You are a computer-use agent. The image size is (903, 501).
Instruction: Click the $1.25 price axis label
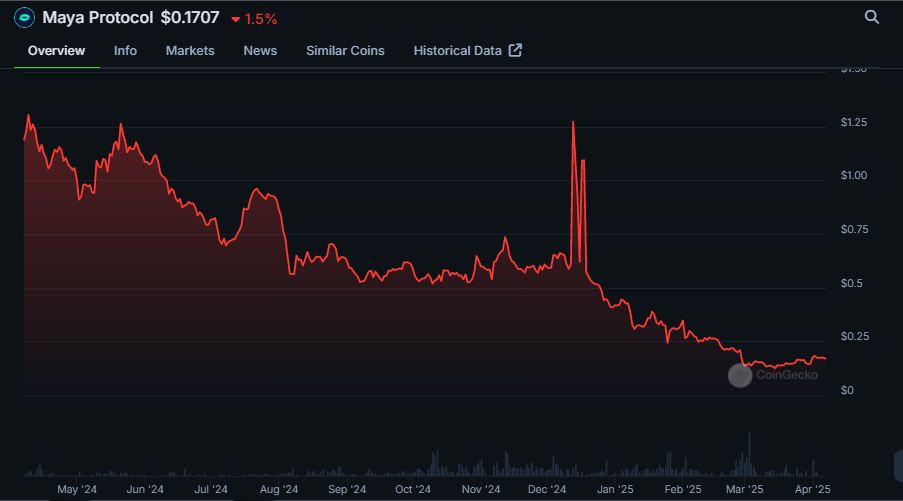(854, 123)
